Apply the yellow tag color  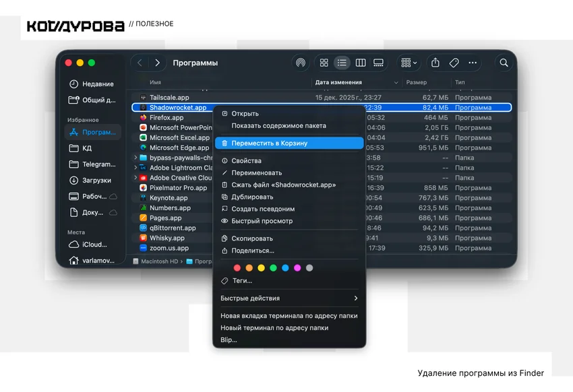[x=262, y=268]
